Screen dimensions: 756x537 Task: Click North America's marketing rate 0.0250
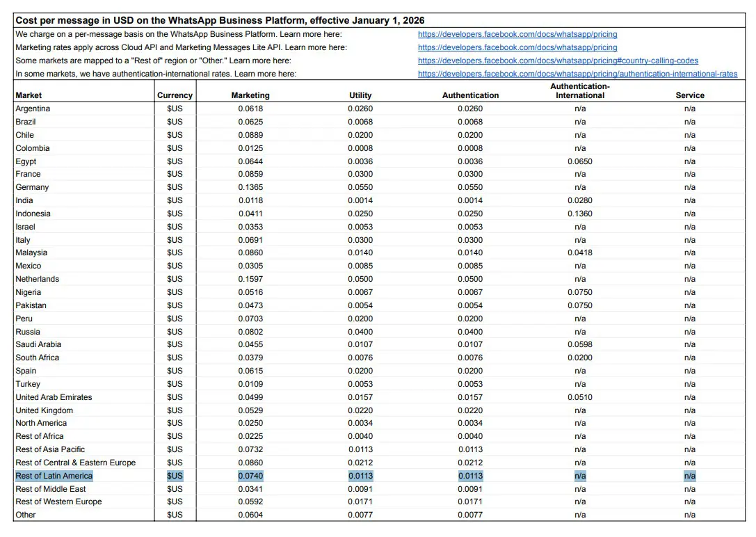250,423
